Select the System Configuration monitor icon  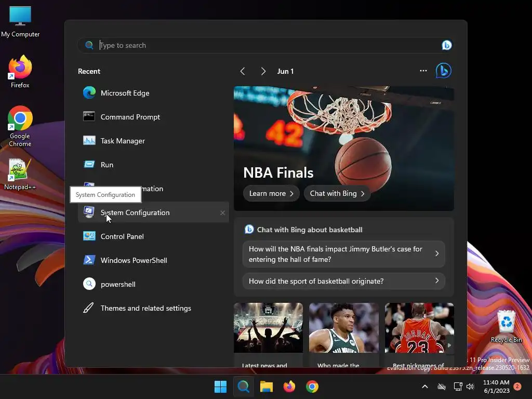tap(89, 212)
